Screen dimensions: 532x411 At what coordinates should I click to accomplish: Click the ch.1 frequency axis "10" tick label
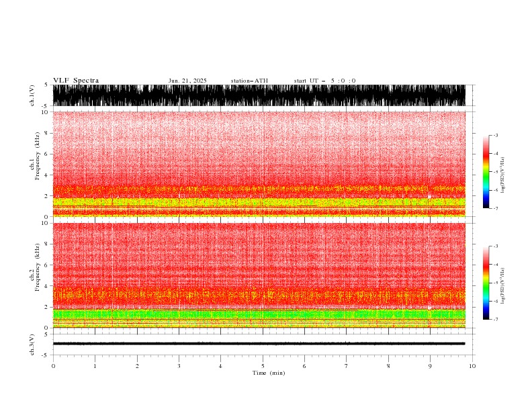pos(45,112)
